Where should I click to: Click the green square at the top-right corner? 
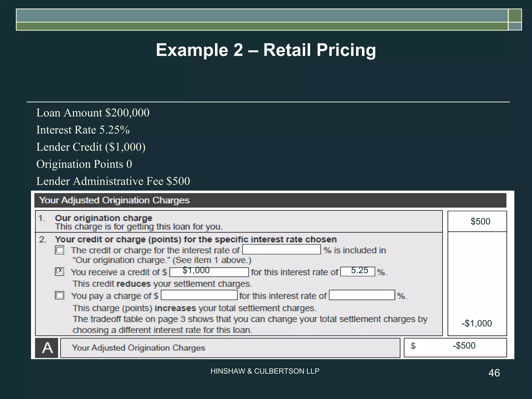515,15
